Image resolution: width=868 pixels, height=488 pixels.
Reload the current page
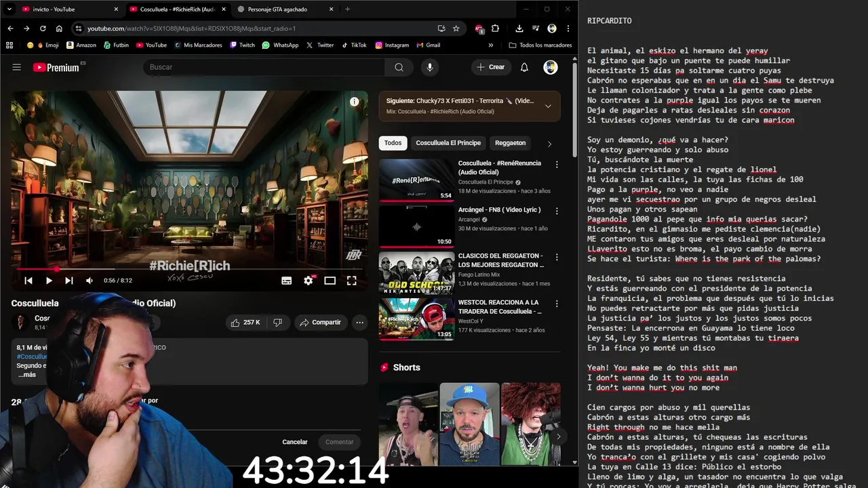[x=43, y=28]
